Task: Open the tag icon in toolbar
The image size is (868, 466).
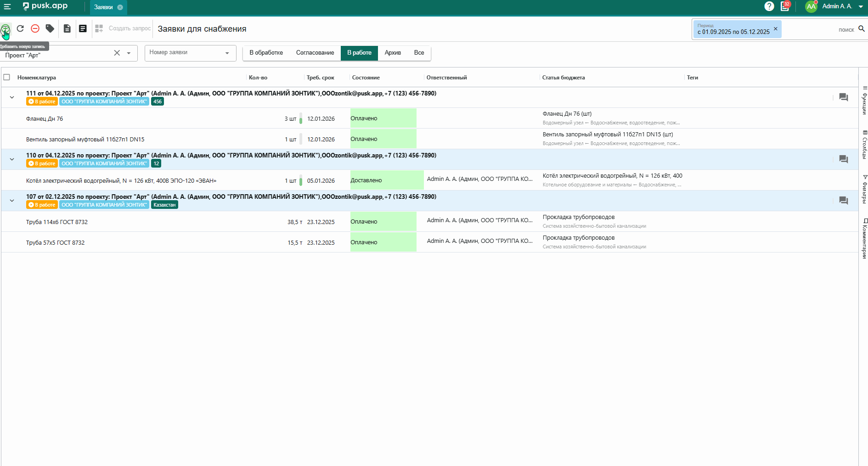Action: pos(50,28)
